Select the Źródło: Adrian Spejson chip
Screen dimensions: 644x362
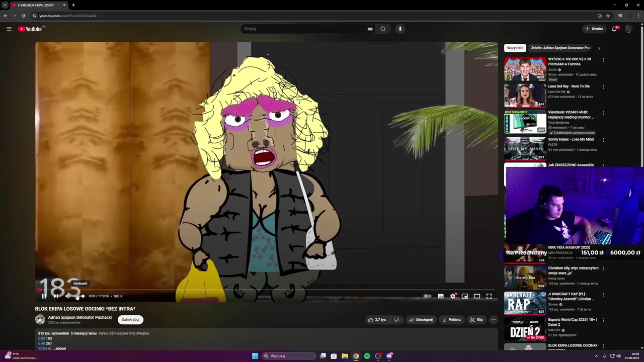[x=560, y=48]
